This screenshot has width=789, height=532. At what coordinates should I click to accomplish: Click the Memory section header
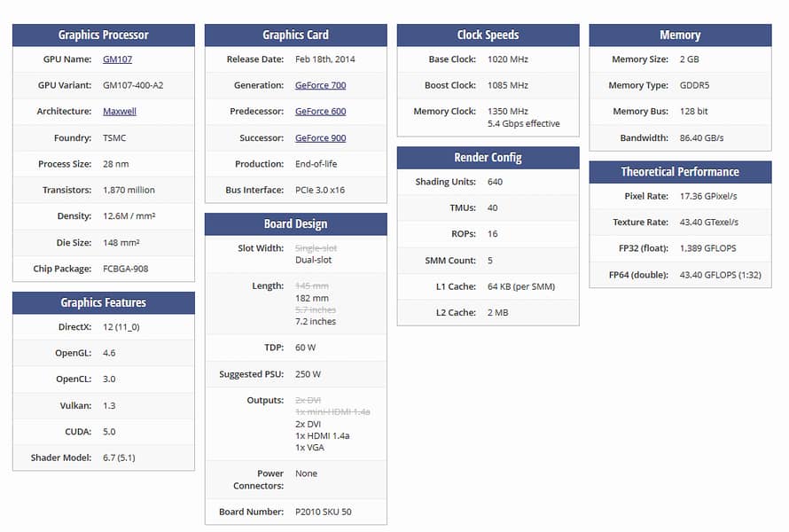click(680, 35)
